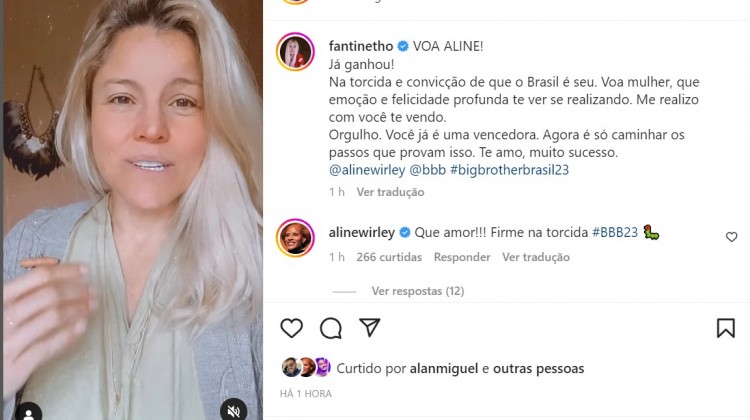
Task: Open comments with speech bubble icon
Action: coord(331,328)
